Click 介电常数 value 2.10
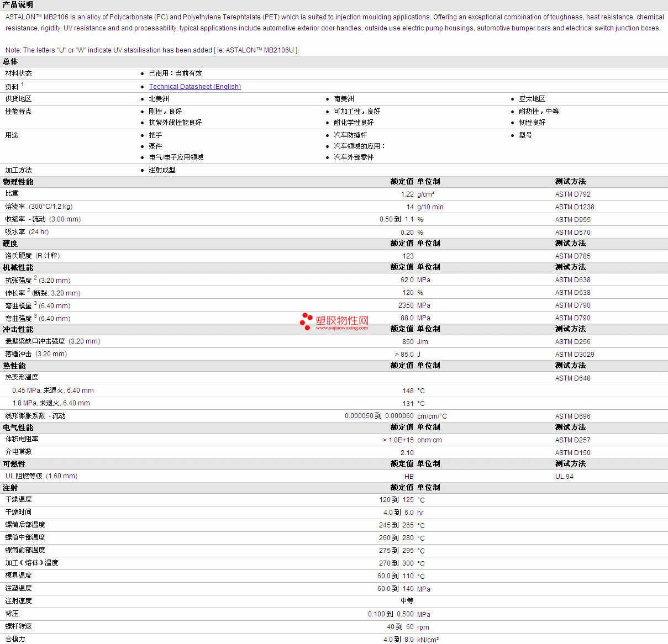 point(407,453)
